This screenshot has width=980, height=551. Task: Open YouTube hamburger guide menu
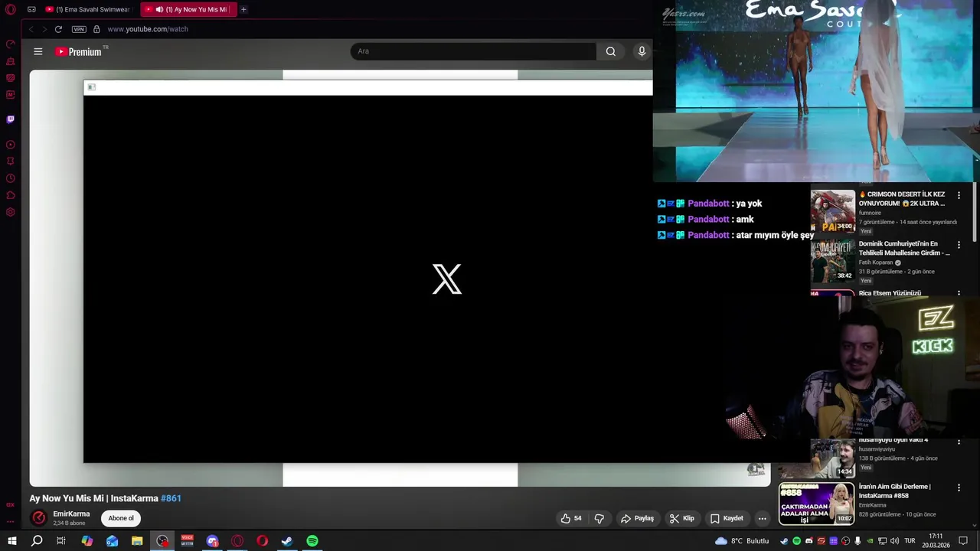38,51
